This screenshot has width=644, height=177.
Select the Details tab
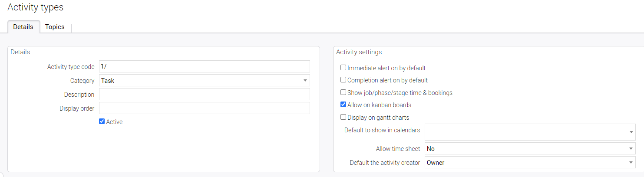pyautogui.click(x=23, y=27)
